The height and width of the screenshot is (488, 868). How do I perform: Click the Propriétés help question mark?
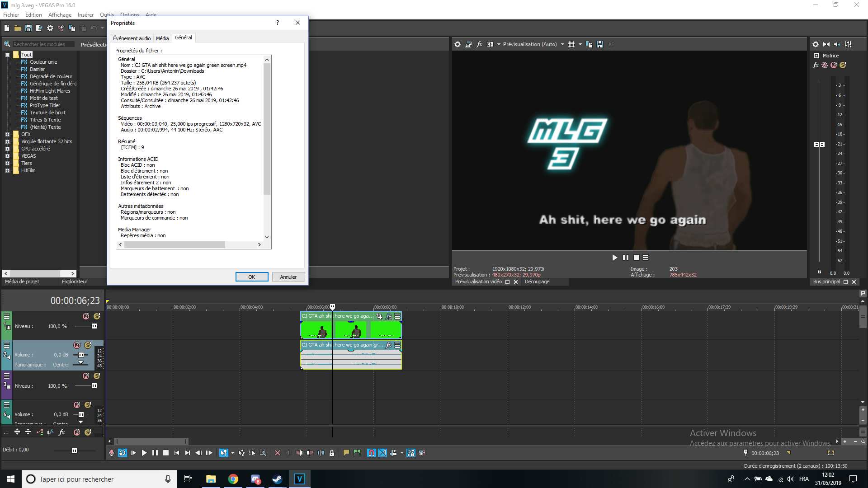coord(278,23)
